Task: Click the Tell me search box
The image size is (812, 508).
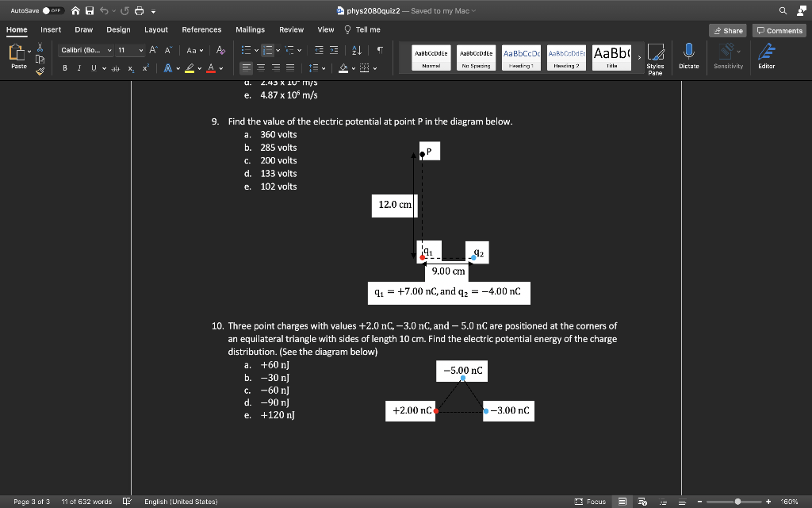Action: click(x=362, y=29)
